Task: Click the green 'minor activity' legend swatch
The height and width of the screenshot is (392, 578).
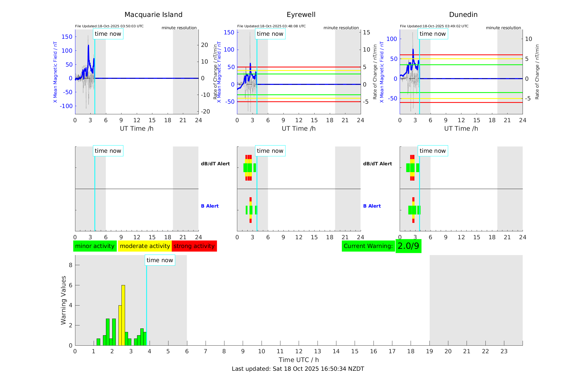Action: coord(95,246)
